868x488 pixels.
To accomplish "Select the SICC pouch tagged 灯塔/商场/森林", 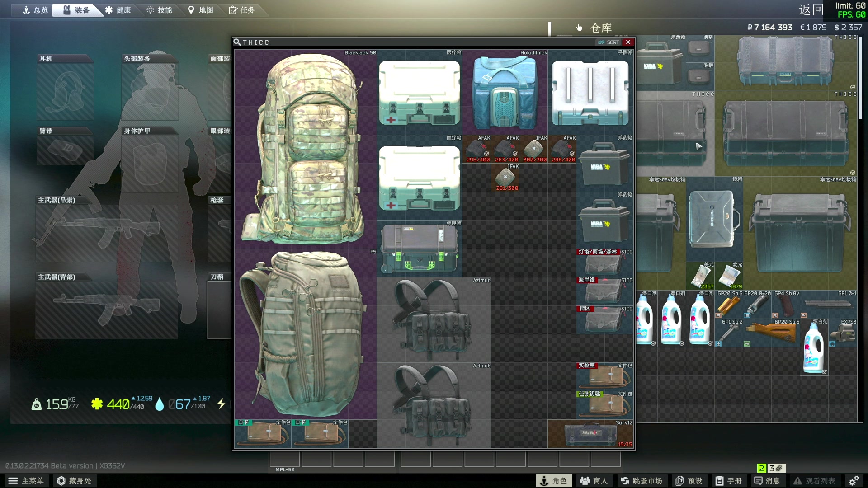I will pyautogui.click(x=605, y=263).
